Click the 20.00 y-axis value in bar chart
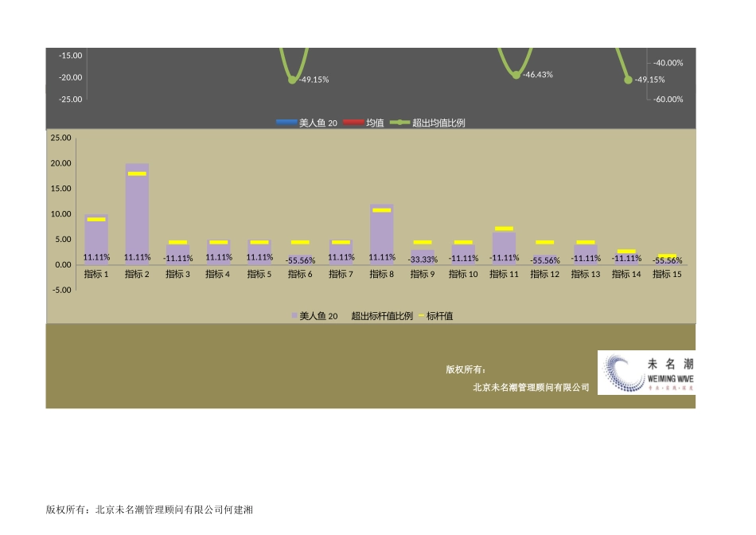 click(x=60, y=163)
